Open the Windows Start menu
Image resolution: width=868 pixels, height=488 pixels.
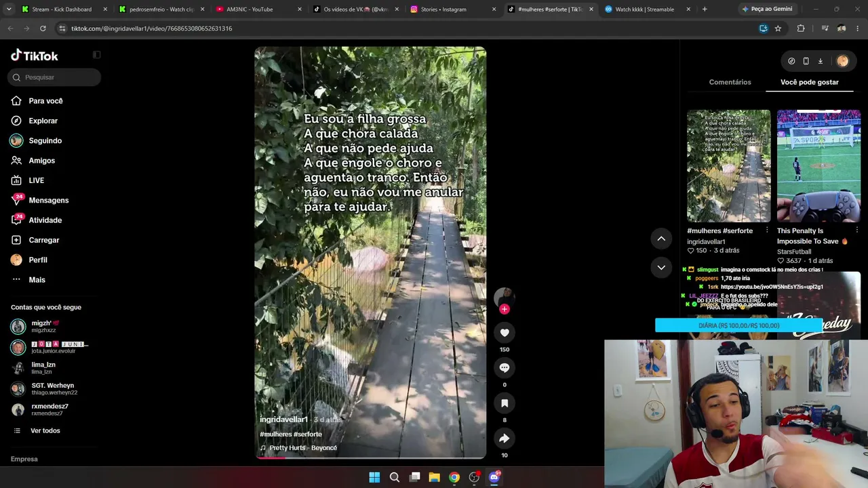click(374, 477)
